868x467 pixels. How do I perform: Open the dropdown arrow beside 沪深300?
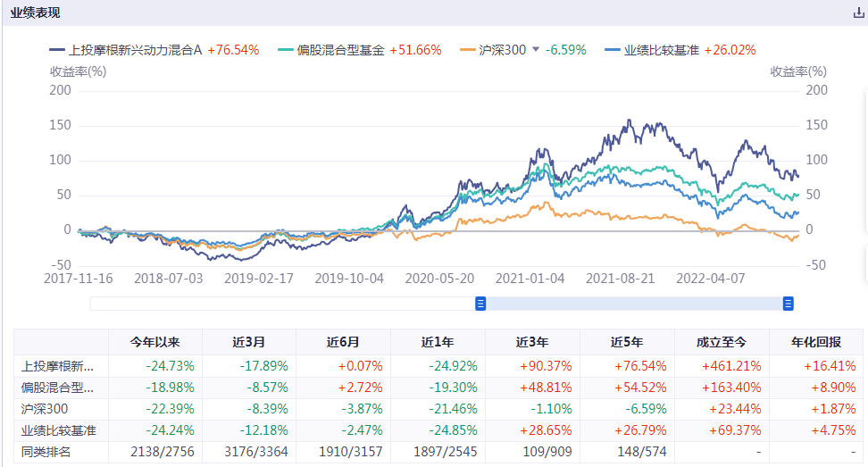pos(536,50)
